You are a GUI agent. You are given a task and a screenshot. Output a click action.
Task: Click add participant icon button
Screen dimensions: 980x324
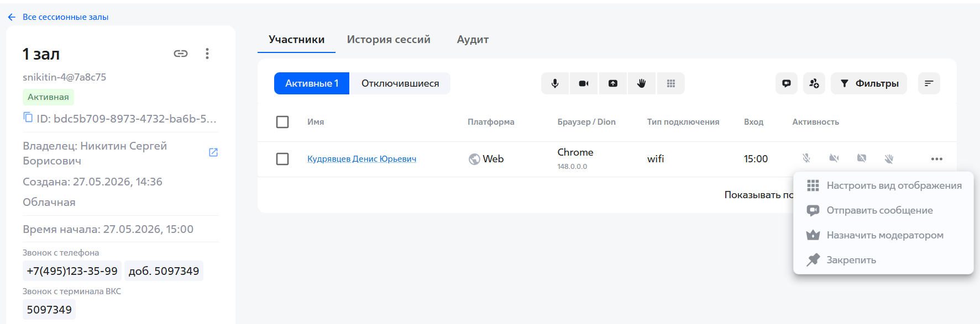[814, 83]
